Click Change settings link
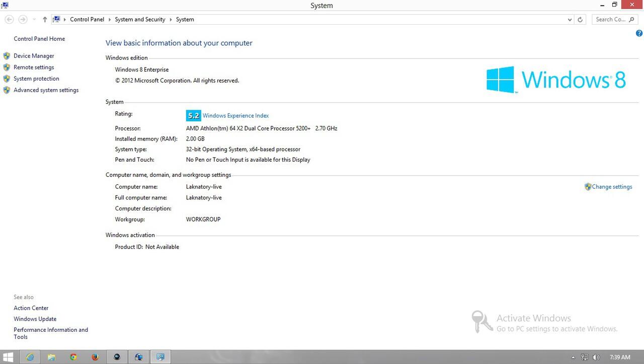The image size is (644, 364). (612, 187)
